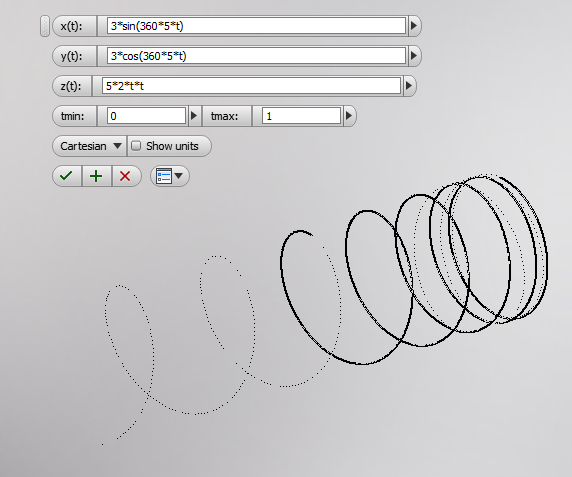The width and height of the screenshot is (572, 477).
Task: Expand the z(t) field arrow menu
Action: click(x=409, y=86)
